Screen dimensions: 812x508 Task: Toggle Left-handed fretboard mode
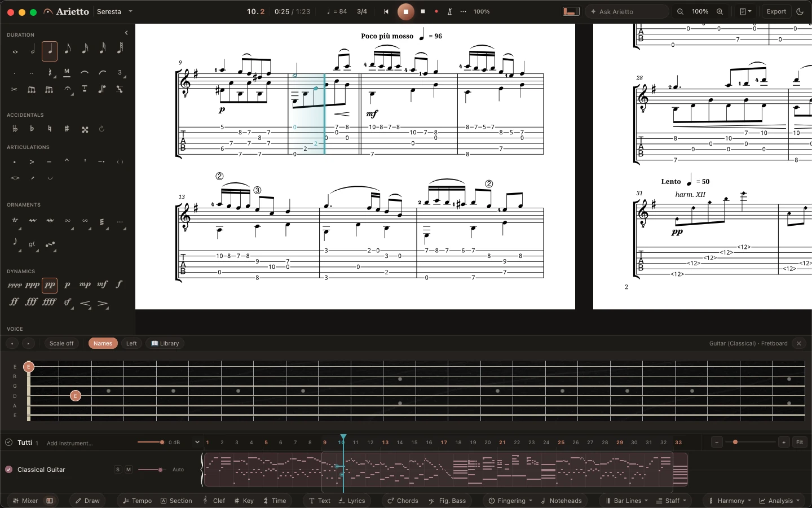pos(131,343)
